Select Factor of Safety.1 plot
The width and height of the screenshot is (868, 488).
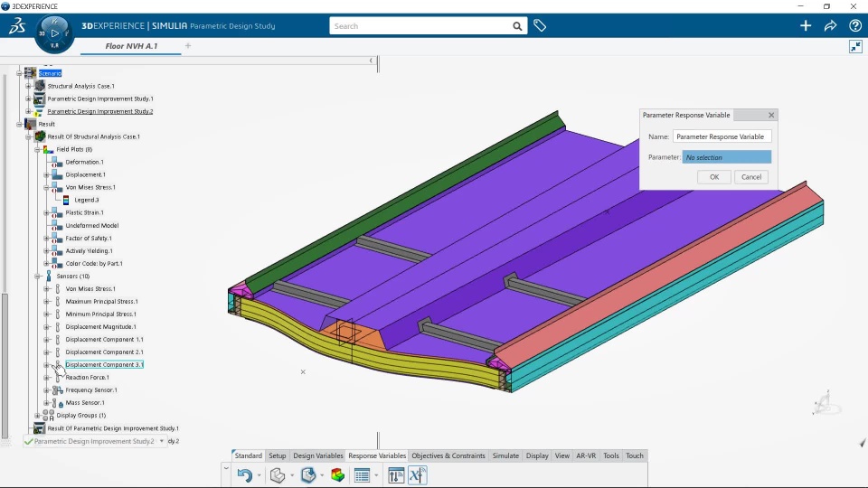[89, 239]
